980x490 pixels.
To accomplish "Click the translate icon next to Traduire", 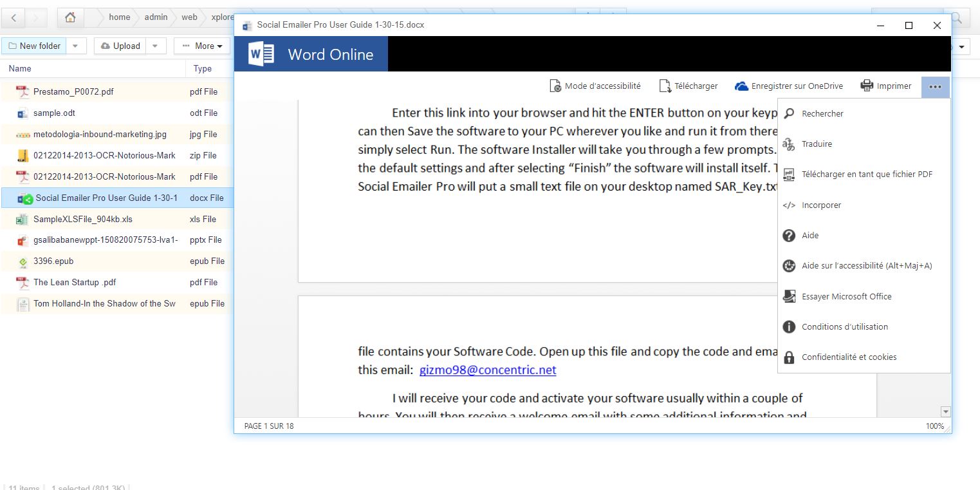I will coord(789,144).
